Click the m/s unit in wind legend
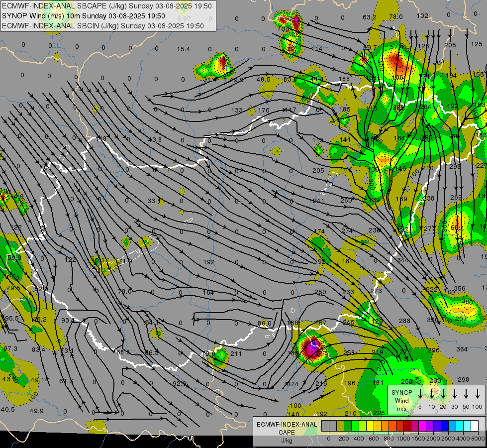This screenshot has width=487, height=448. [x=401, y=409]
